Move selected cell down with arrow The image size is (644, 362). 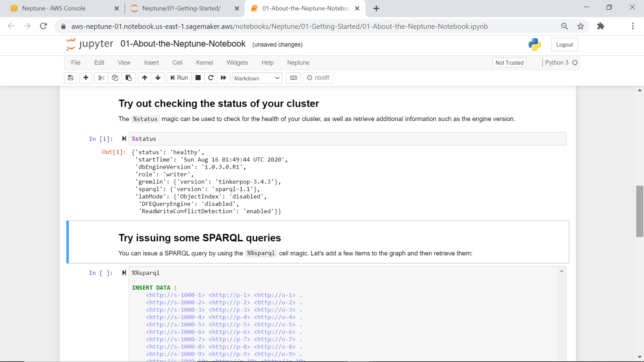click(x=158, y=78)
